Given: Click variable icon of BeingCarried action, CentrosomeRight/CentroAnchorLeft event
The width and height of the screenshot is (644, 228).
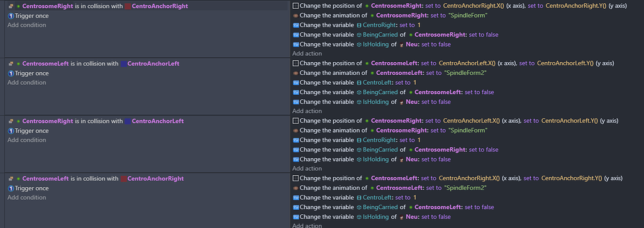Looking at the screenshot, I should coord(296,149).
